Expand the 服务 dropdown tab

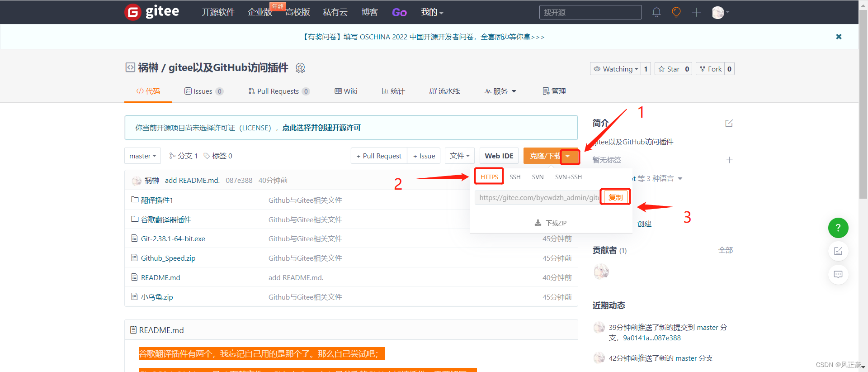point(500,91)
